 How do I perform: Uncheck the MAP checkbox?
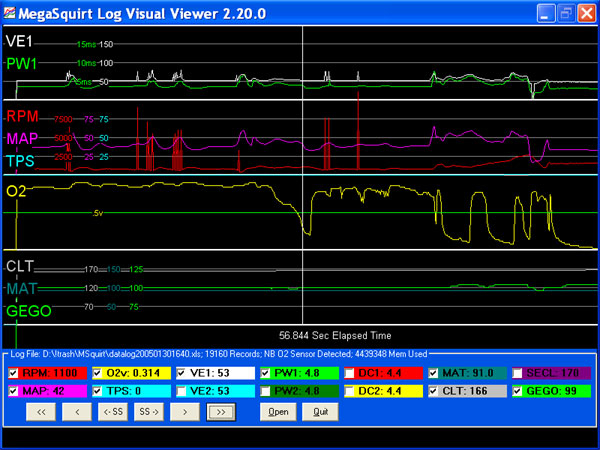tap(13, 391)
